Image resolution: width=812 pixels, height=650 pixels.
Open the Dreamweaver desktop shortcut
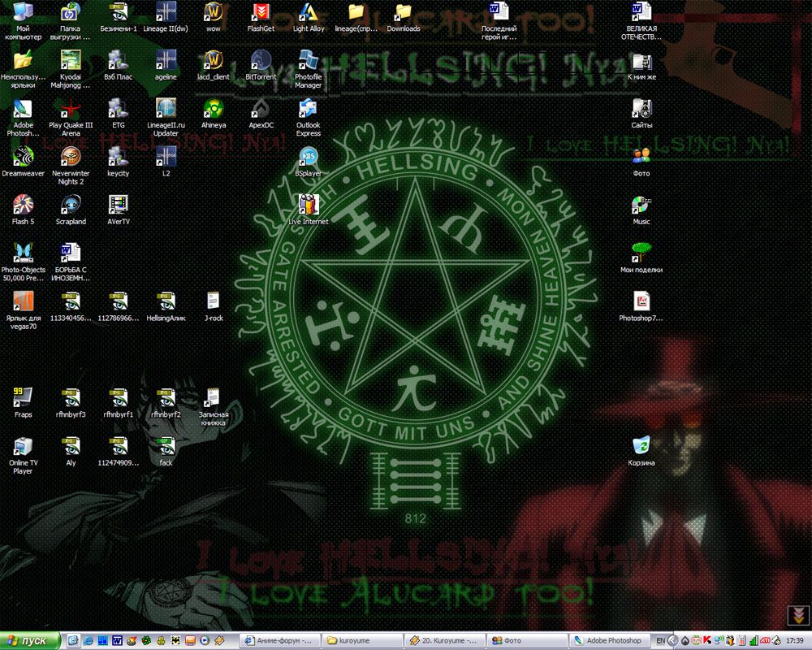pyautogui.click(x=23, y=156)
